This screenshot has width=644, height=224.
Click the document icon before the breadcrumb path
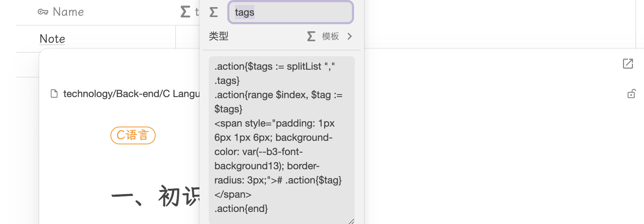tap(54, 94)
